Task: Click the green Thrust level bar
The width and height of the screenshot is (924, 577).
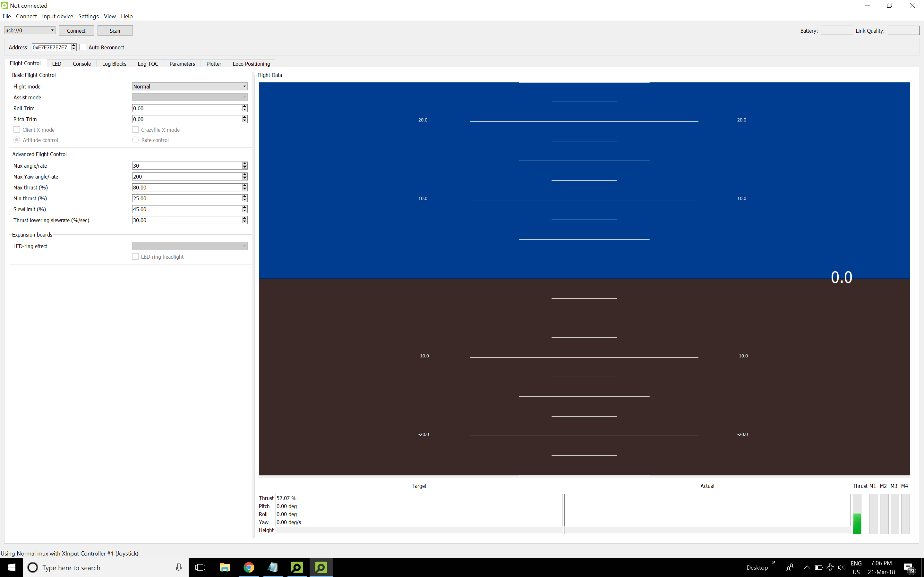Action: [x=857, y=523]
